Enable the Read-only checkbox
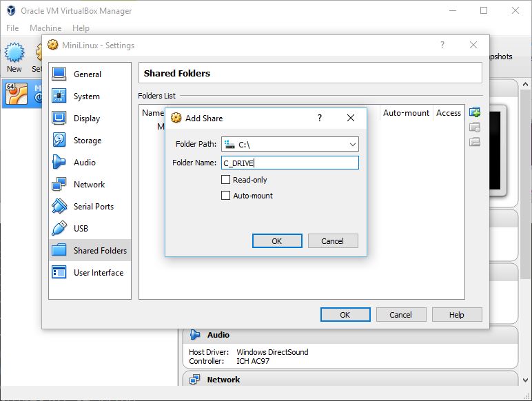 click(x=225, y=179)
